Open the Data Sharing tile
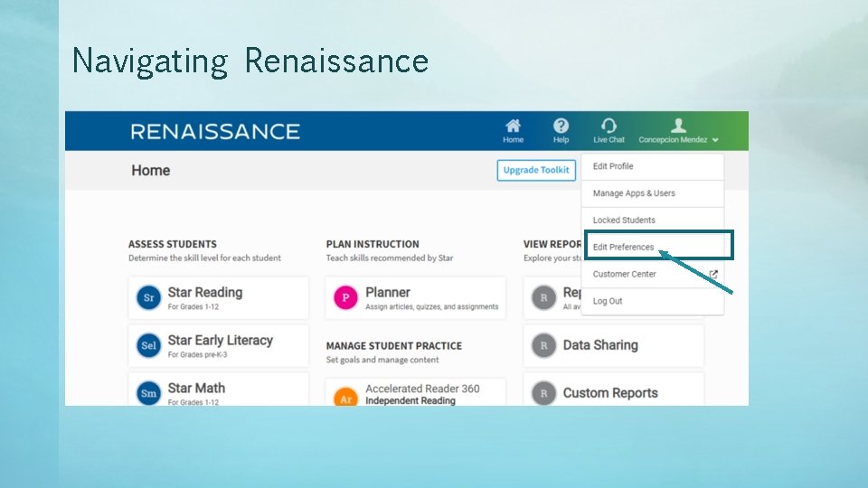This screenshot has width=868, height=488. (x=613, y=346)
